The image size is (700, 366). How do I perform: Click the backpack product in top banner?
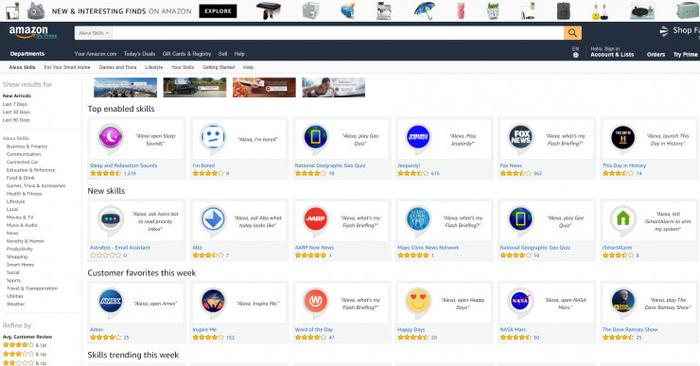(563, 11)
